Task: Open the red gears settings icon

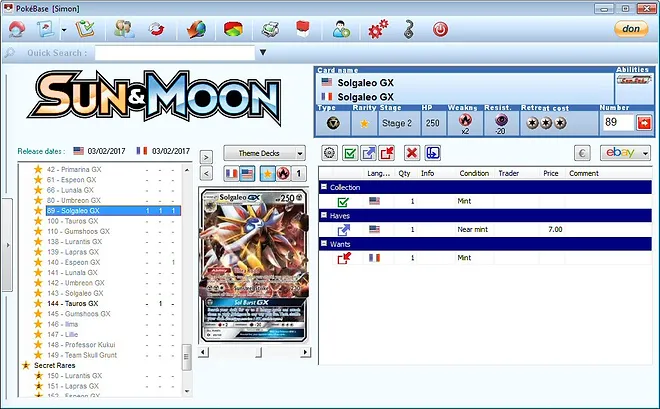Action: [x=378, y=29]
